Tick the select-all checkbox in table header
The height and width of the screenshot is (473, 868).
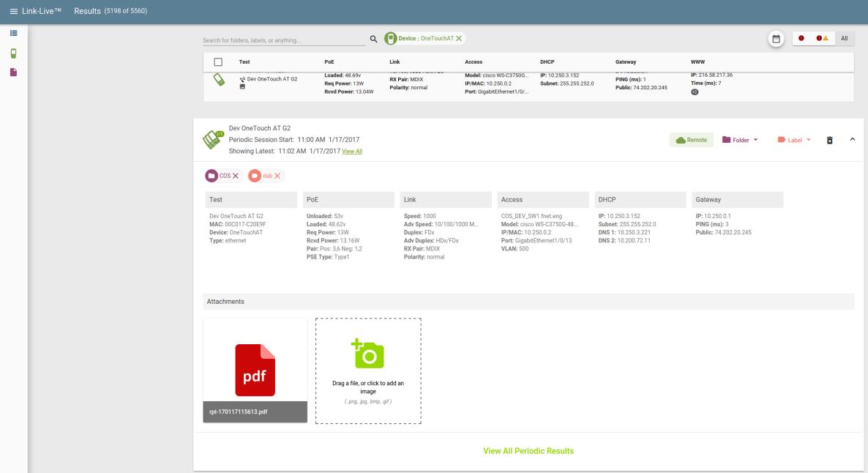click(218, 62)
